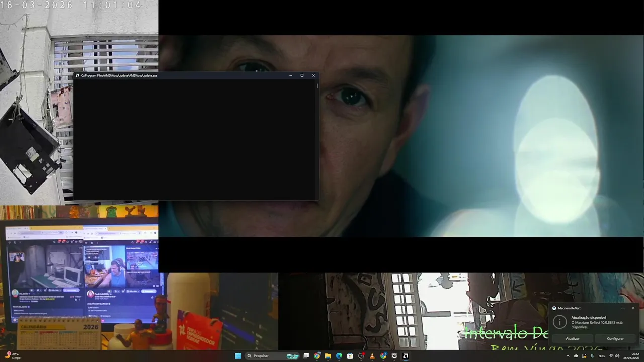Open the eye icon app before AMD
Image resolution: width=644 pixels, height=362 pixels.
(x=394, y=356)
